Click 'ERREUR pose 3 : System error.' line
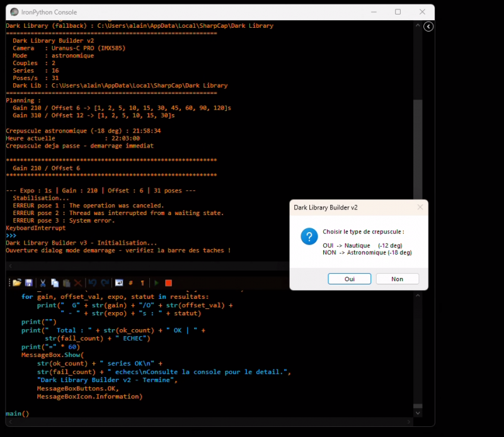Viewport: 504px width, 437px height. (64, 221)
